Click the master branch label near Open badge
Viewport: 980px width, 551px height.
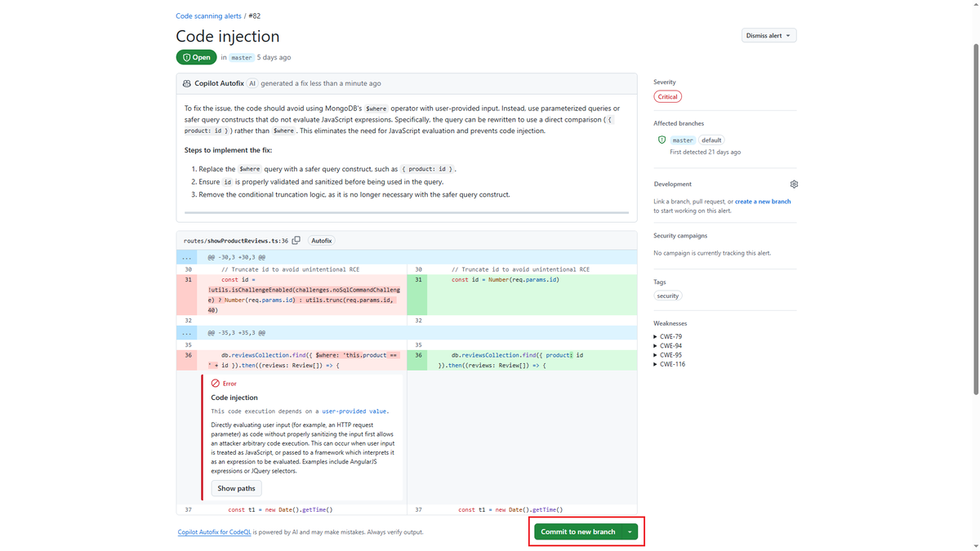(x=242, y=58)
